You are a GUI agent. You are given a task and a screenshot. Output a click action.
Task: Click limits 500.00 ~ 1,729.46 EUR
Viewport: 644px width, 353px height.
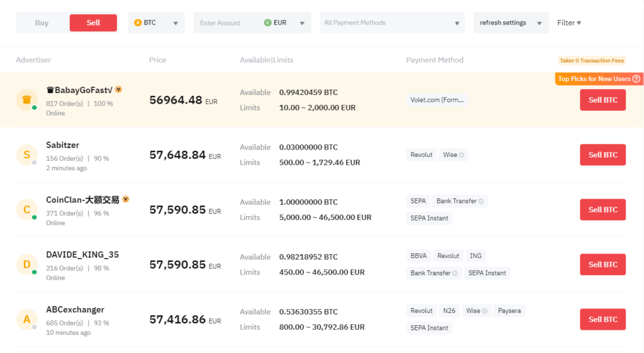pyautogui.click(x=319, y=163)
